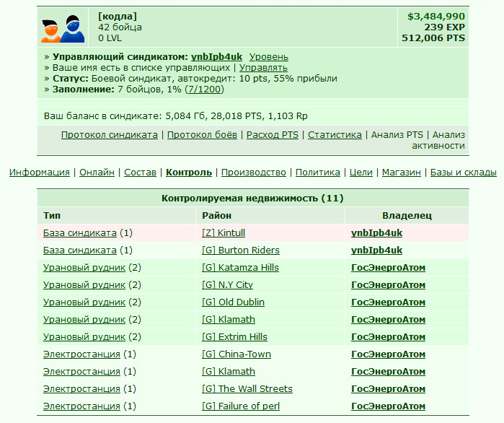The image size is (504, 423).
Task: Open ГосЭнергоАтом owner in Old Dublin row
Action: (389, 302)
